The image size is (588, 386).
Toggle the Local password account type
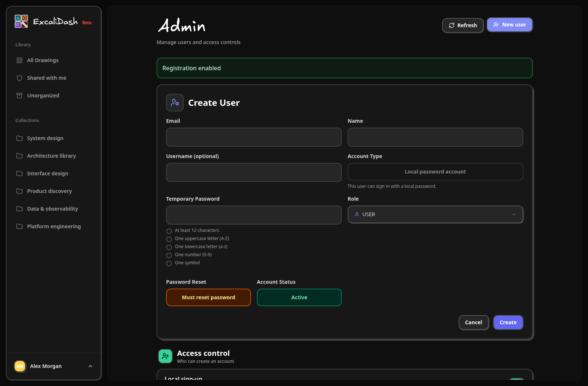[435, 172]
